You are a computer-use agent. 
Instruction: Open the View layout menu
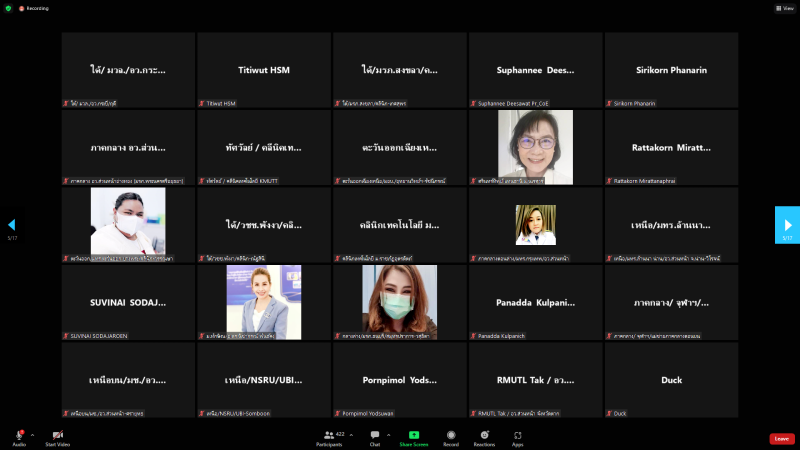(784, 8)
